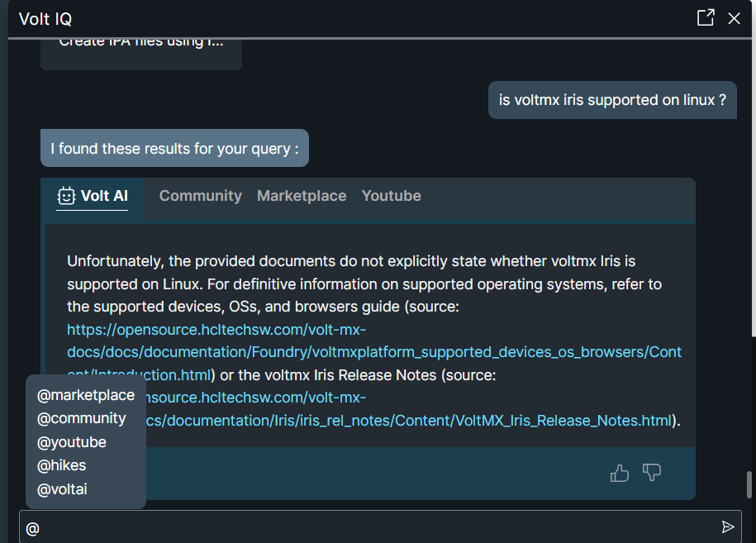Click the chat message input field
The image size is (756, 543).
372,527
